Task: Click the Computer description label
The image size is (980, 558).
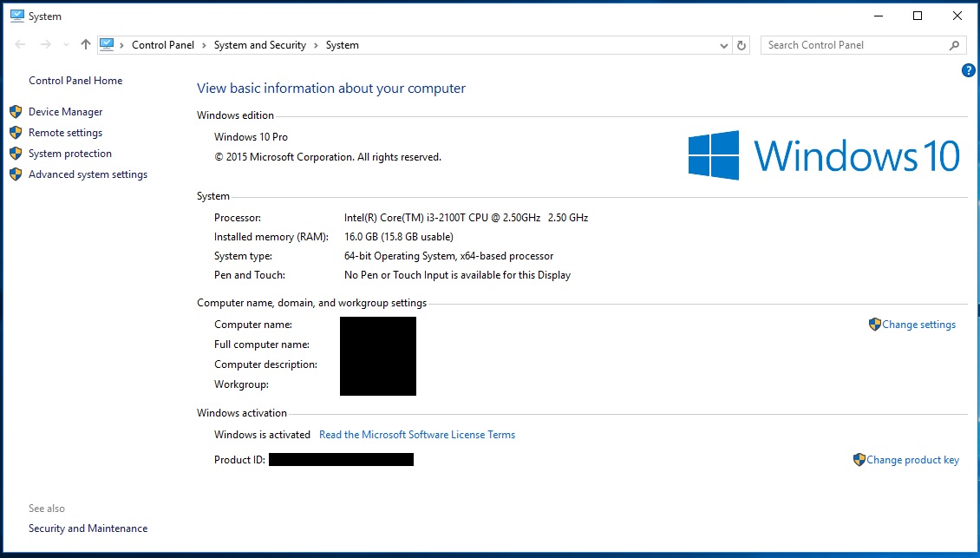Action: click(x=265, y=364)
